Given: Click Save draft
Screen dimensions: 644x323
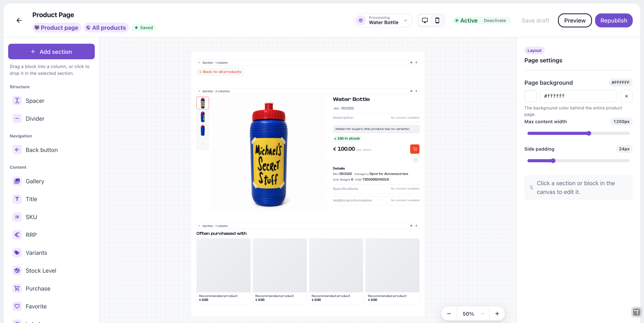Looking at the screenshot, I should [535, 20].
